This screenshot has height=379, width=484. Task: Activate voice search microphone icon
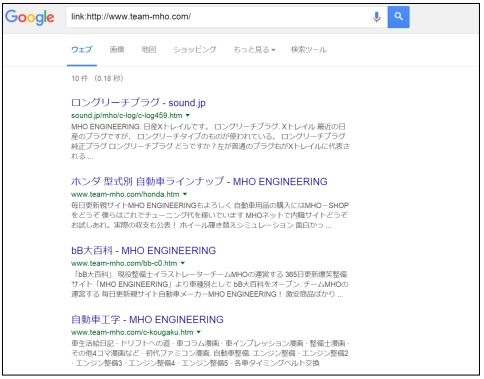(x=376, y=17)
